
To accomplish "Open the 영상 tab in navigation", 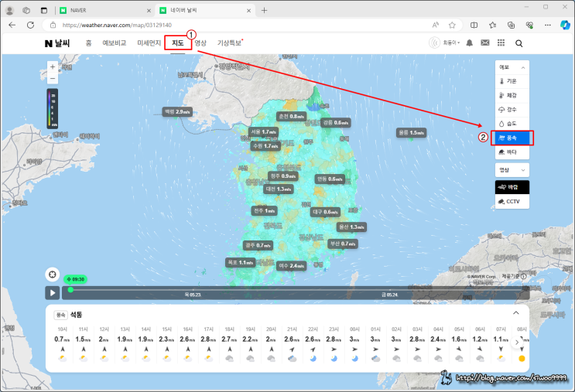I will [200, 43].
